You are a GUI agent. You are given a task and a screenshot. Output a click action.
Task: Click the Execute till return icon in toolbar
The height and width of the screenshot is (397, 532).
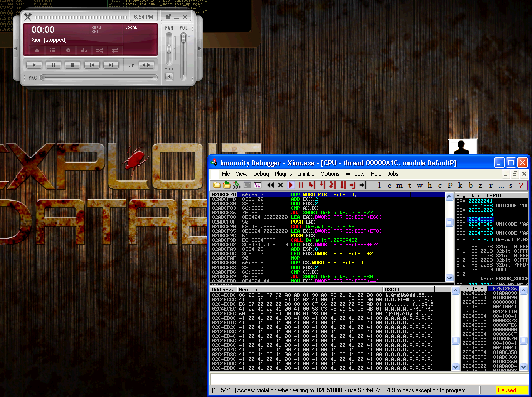[353, 185]
